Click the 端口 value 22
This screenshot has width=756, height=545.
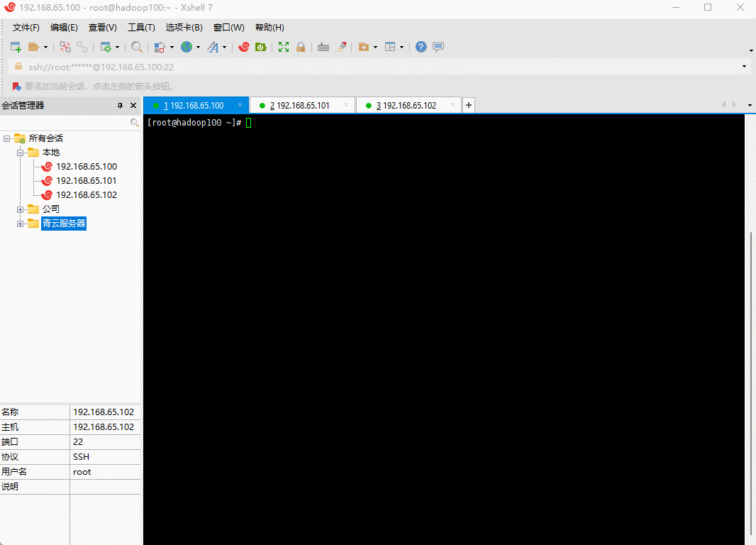(x=78, y=442)
